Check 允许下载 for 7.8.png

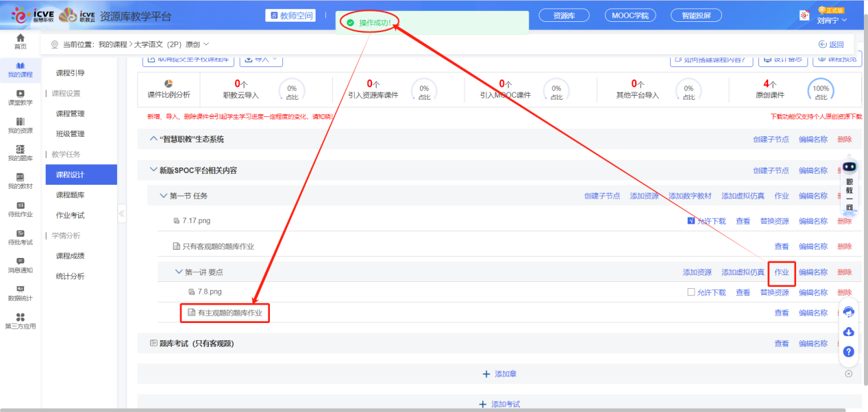tap(691, 292)
